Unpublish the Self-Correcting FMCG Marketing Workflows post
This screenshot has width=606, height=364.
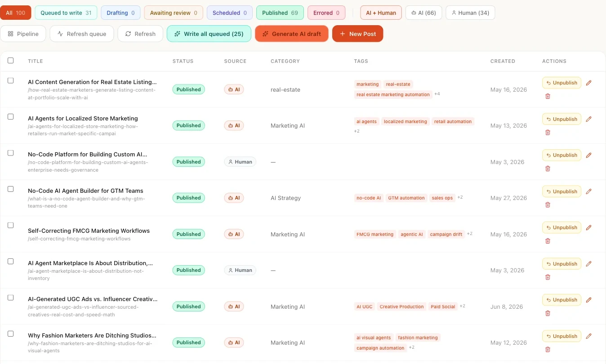point(562,227)
